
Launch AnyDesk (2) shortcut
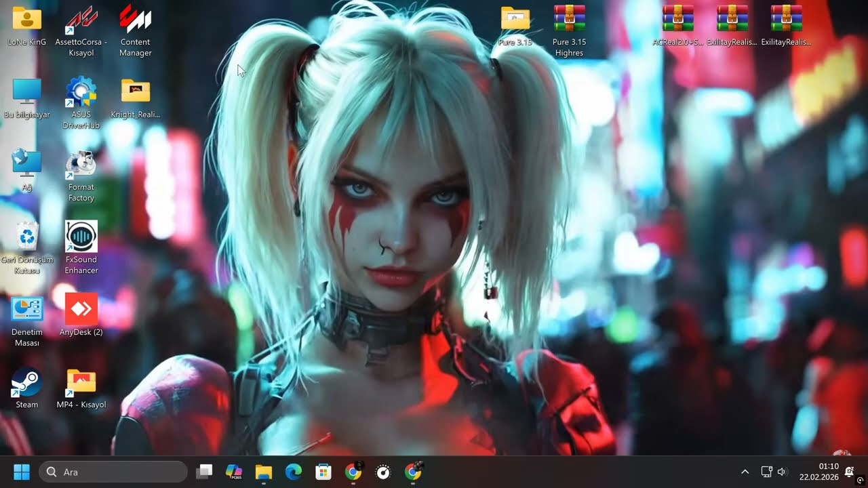(x=81, y=316)
